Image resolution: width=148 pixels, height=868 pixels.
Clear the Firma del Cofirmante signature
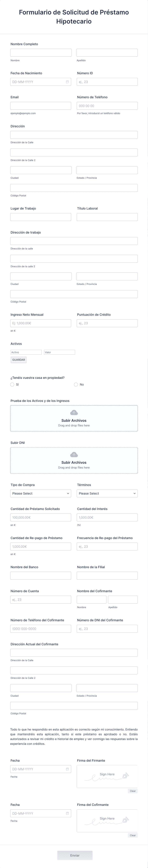pos(133,835)
